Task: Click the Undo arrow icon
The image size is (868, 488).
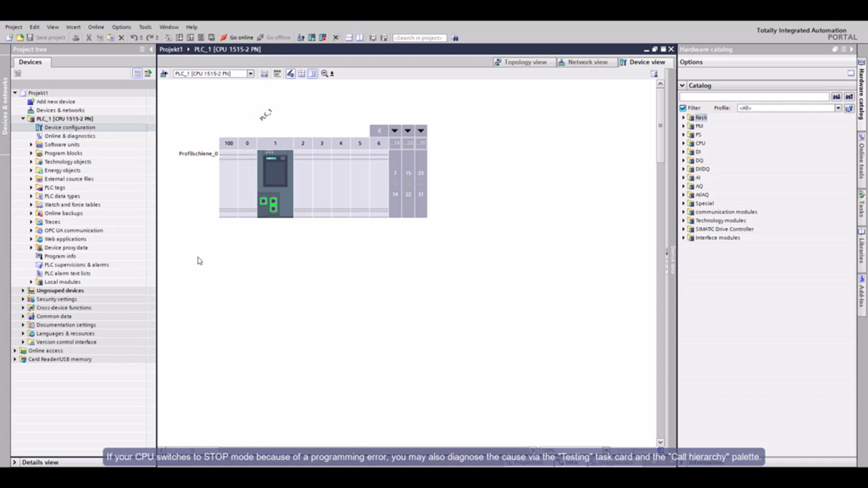Action: pyautogui.click(x=134, y=38)
